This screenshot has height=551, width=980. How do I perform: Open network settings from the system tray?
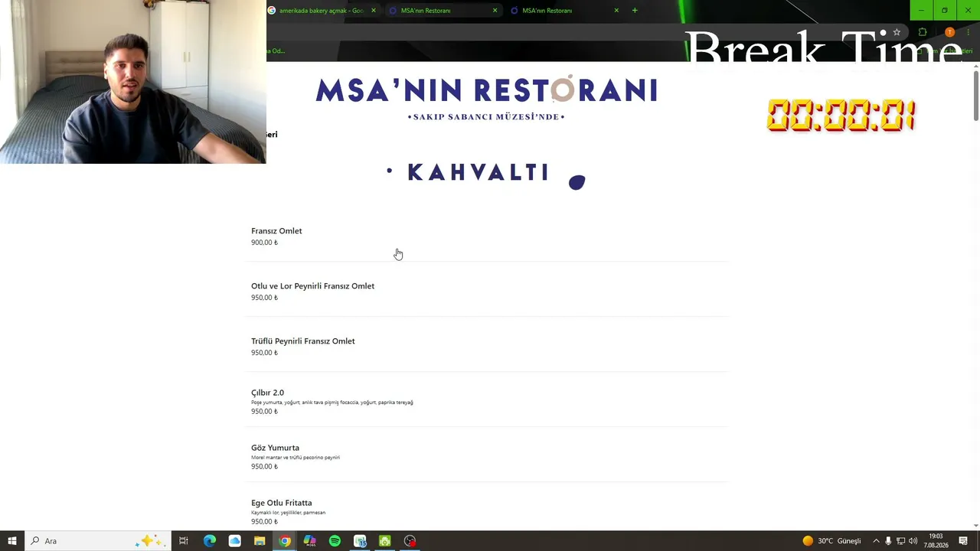900,541
